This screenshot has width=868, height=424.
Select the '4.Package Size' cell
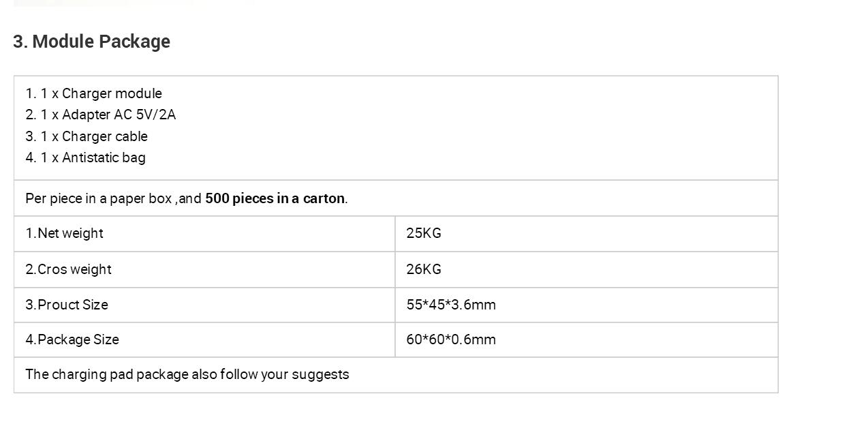(204, 339)
